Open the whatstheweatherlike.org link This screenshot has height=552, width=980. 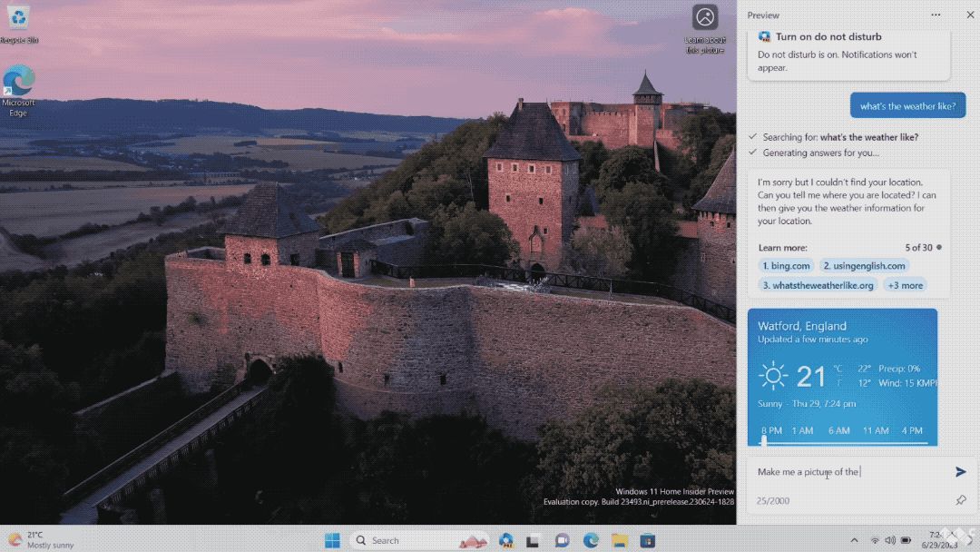click(817, 285)
